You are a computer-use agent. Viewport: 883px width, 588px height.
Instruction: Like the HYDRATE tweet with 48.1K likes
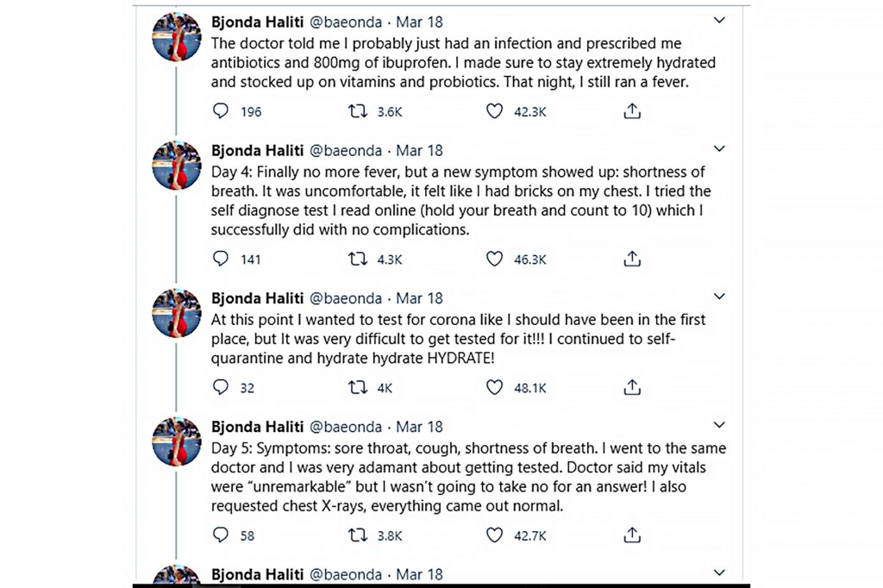pyautogui.click(x=494, y=387)
